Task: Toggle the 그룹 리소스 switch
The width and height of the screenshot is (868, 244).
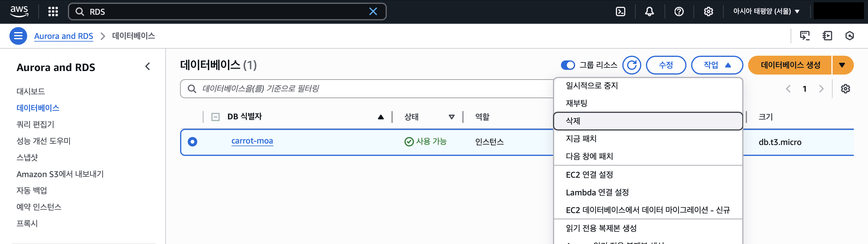Action: tap(568, 65)
